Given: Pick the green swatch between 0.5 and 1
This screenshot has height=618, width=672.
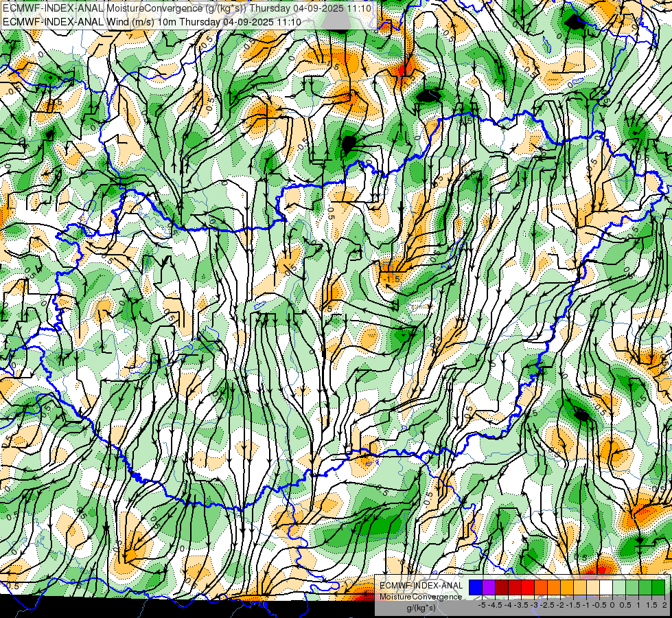Looking at the screenshot, I should coord(633,588).
